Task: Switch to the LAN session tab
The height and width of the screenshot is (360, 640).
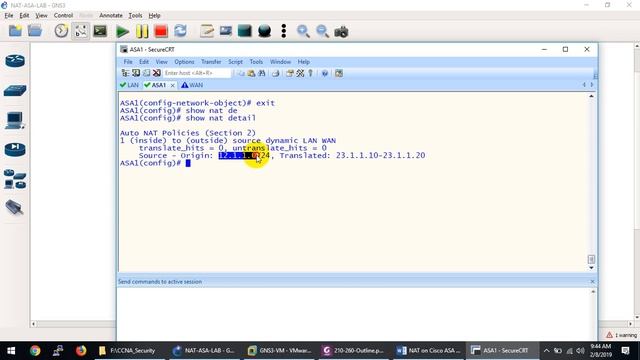Action: [x=129, y=85]
